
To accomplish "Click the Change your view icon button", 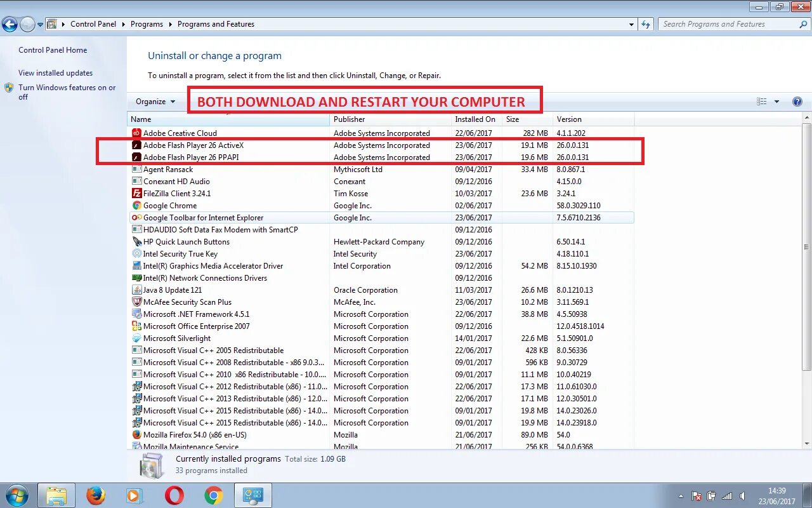I will click(x=762, y=102).
